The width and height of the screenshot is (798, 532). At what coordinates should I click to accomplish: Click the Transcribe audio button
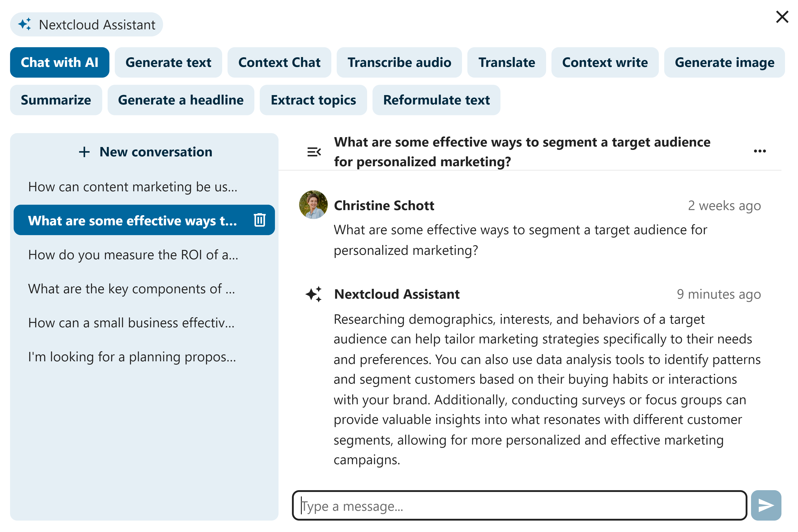coord(399,62)
